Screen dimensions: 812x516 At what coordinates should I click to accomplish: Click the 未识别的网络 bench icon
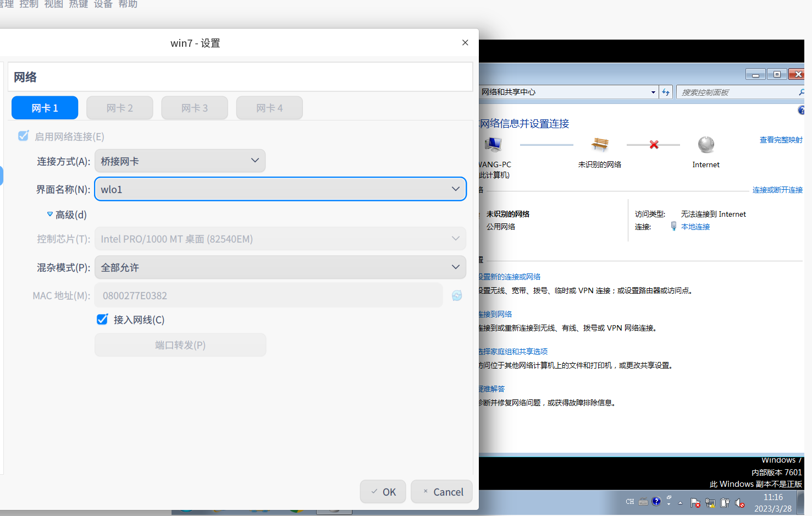coord(600,145)
